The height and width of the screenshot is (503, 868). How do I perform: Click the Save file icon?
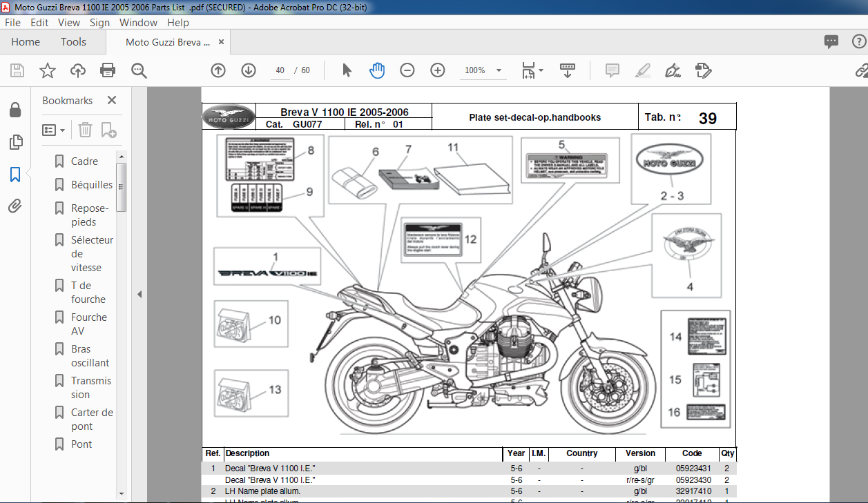(x=17, y=70)
